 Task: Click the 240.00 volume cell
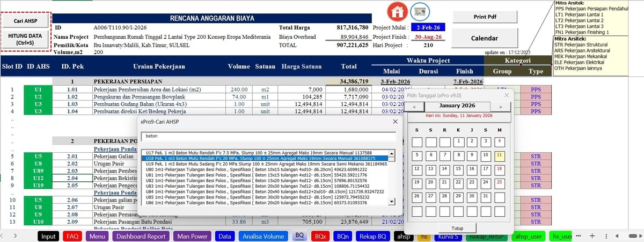(x=239, y=89)
